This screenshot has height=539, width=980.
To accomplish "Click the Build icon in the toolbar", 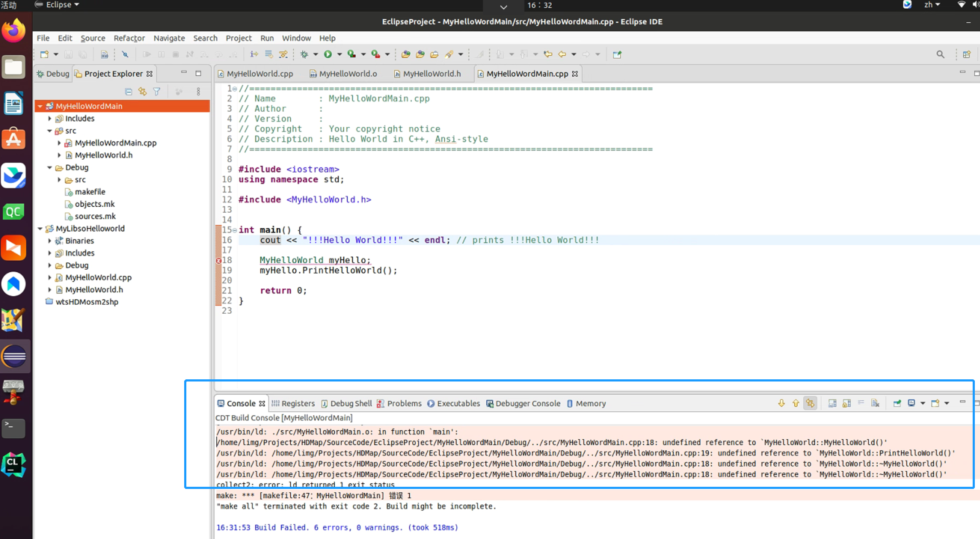I will 105,54.
